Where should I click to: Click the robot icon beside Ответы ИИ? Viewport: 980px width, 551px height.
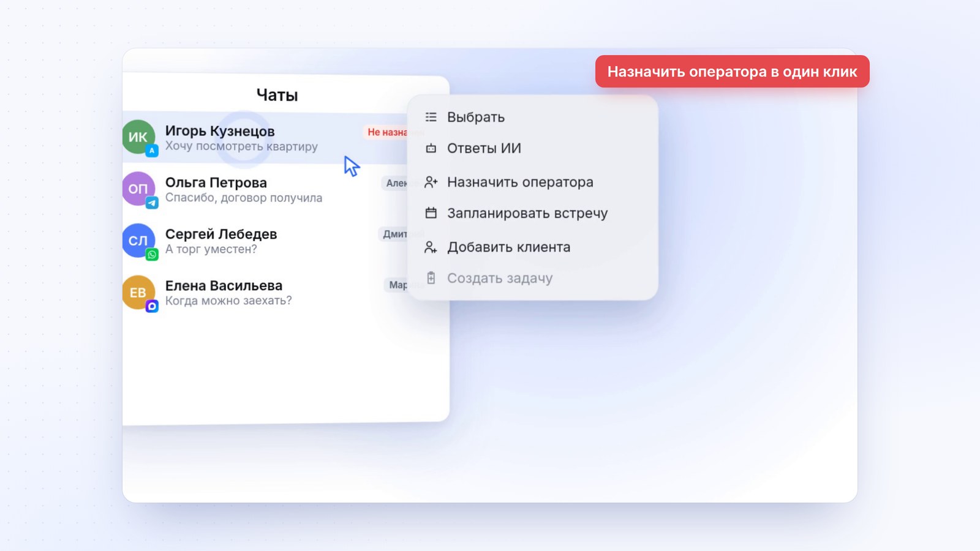tap(431, 148)
